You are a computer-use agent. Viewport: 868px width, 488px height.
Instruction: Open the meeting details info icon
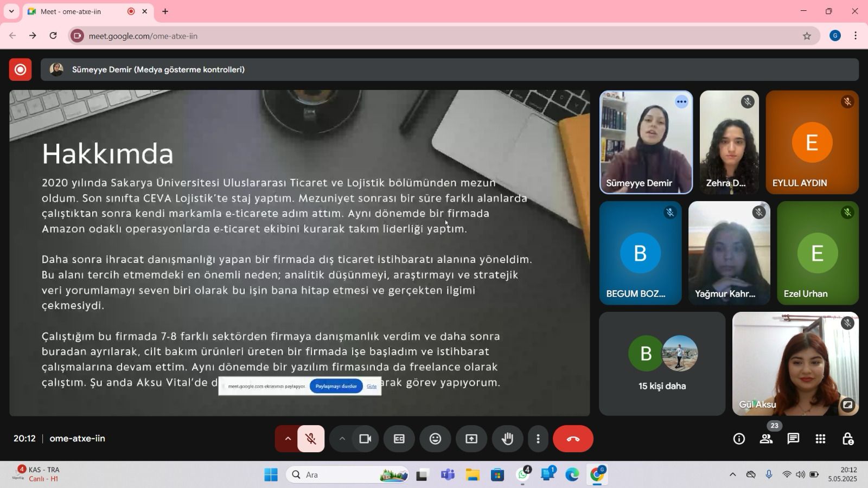coord(739,439)
